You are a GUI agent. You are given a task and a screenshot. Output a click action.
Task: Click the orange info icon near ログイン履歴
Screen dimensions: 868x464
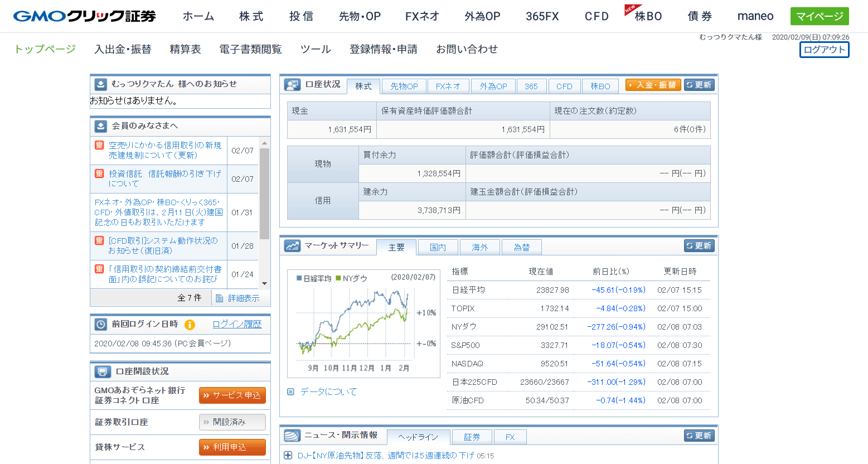pyautogui.click(x=190, y=325)
